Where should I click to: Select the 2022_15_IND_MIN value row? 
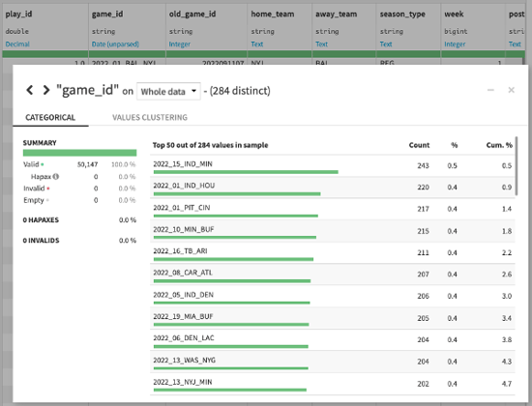point(333,166)
